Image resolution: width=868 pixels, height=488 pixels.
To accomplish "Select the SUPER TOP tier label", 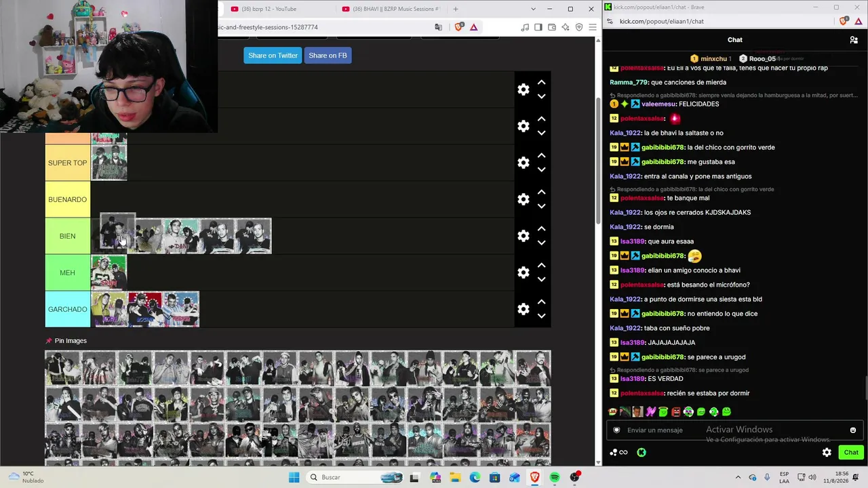I will pyautogui.click(x=68, y=163).
